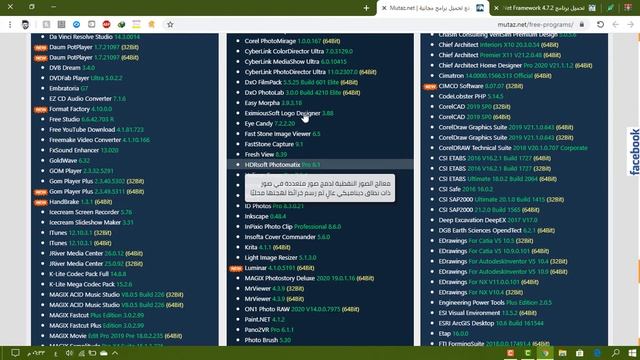
Task: Bookmark this page with star icon
Action: coord(170,24)
